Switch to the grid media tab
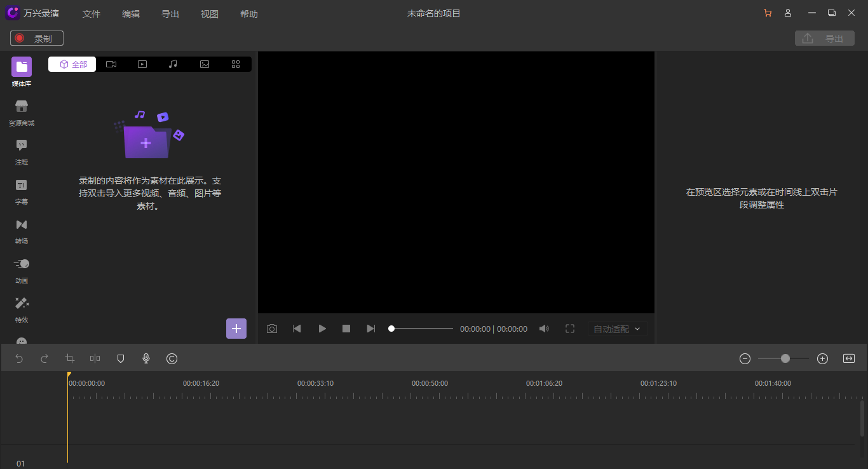The width and height of the screenshot is (868, 469). (x=236, y=64)
